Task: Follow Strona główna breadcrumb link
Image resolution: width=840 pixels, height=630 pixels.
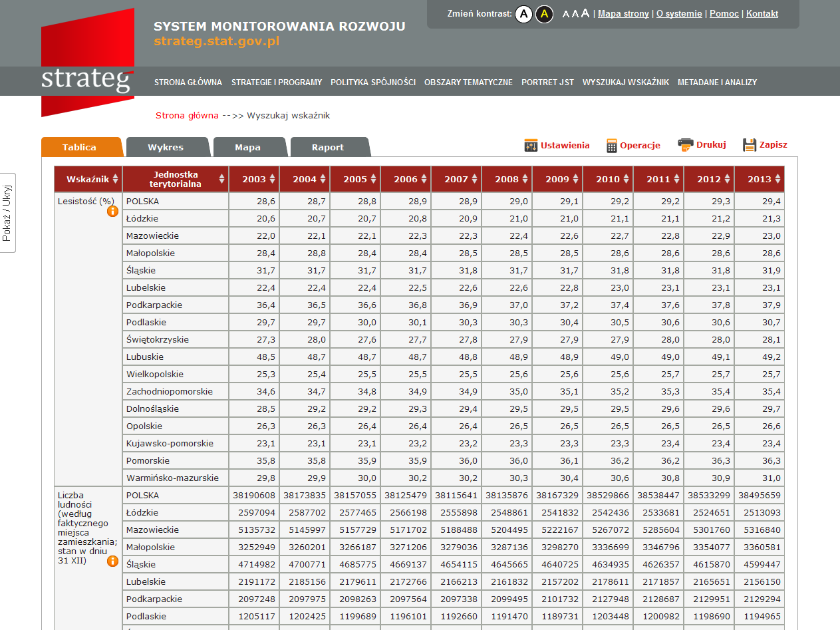Action: pyautogui.click(x=187, y=115)
